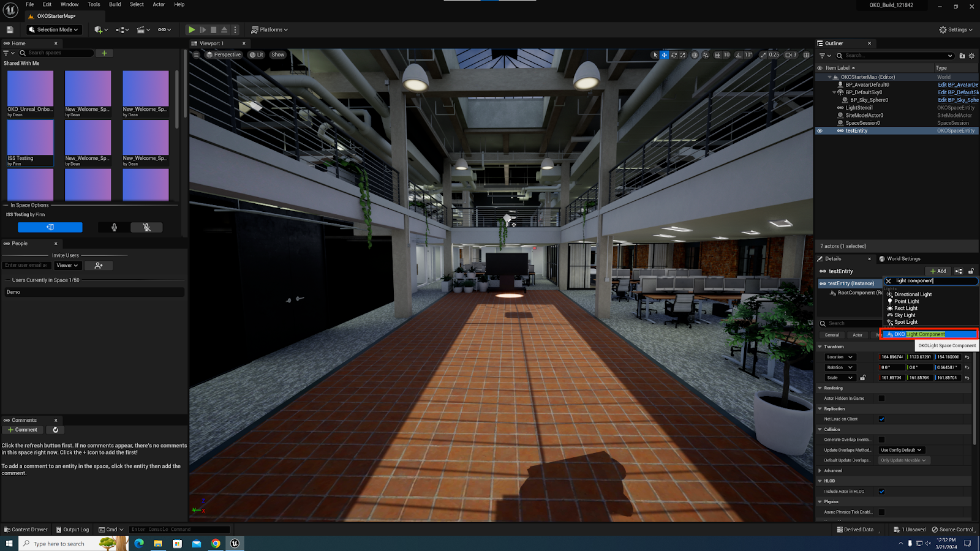Click the invite user icon button
The height and width of the screenshot is (551, 980).
99,265
